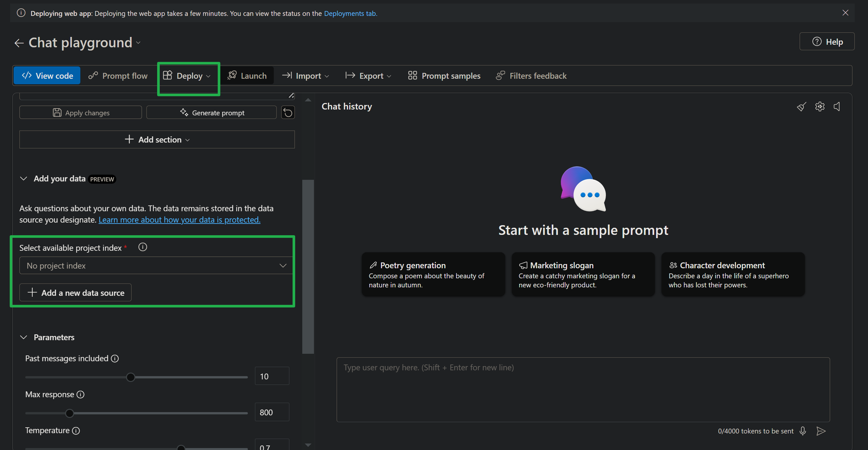868x450 pixels.
Task: Dismiss the deploying web app notification
Action: click(x=845, y=13)
